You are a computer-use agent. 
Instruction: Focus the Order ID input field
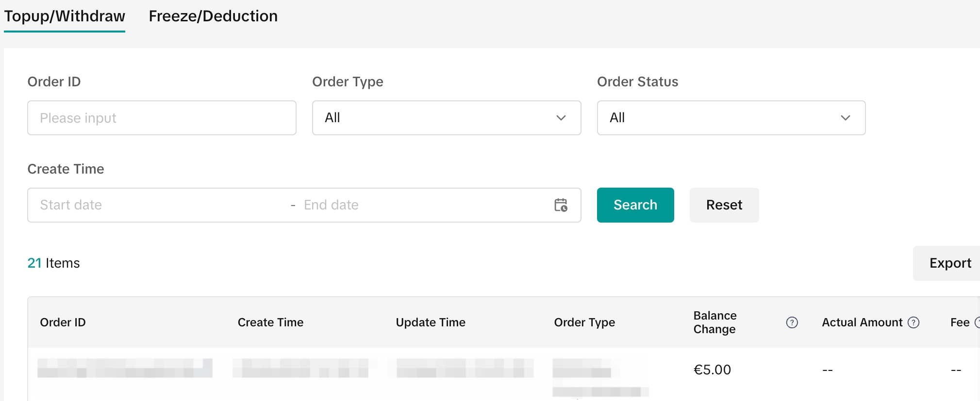pos(162,118)
